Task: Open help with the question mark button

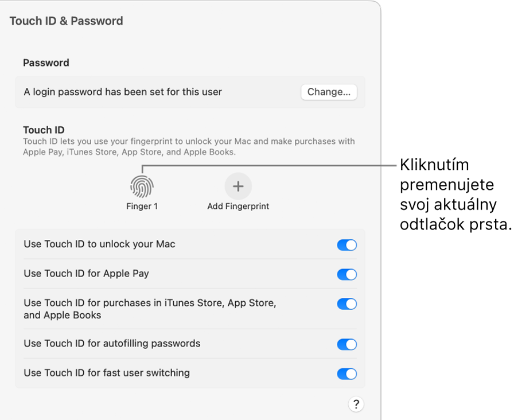Action: (356, 405)
